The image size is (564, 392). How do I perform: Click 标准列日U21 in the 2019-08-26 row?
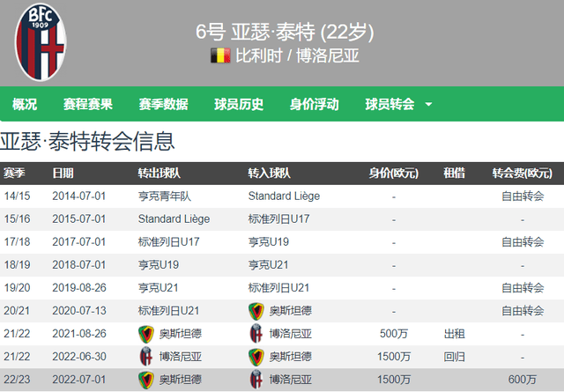coord(278,288)
